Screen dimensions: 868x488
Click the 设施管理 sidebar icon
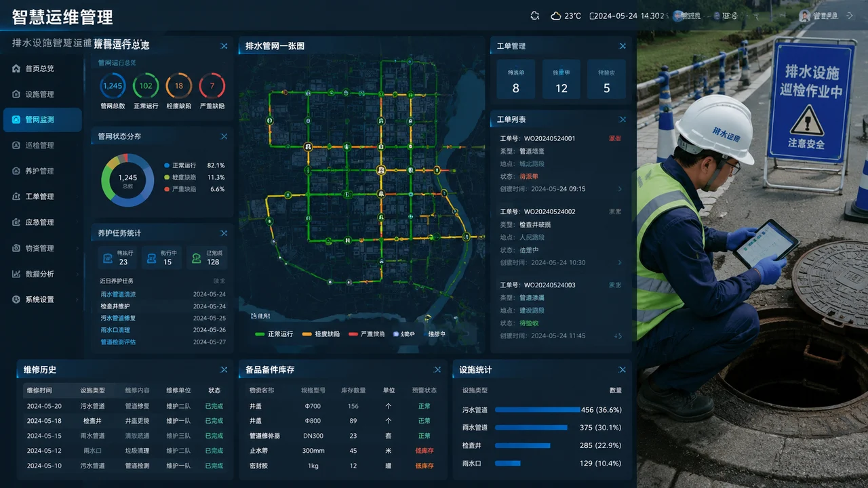pos(16,94)
